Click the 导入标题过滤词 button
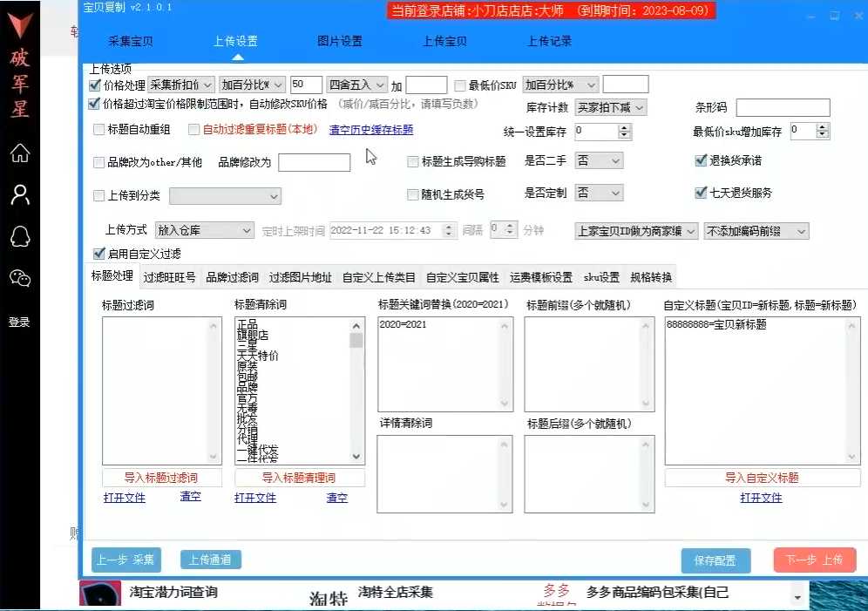This screenshot has height=611, width=868. [161, 478]
